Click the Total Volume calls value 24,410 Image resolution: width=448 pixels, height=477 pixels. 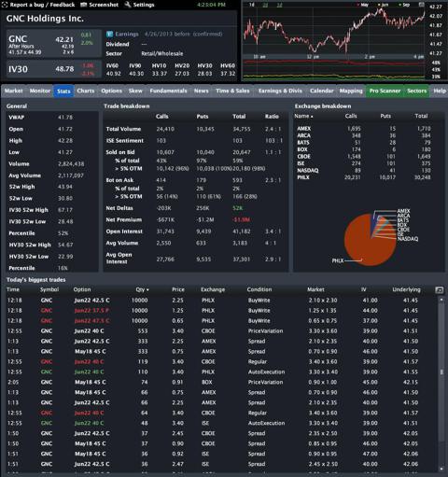pos(165,129)
